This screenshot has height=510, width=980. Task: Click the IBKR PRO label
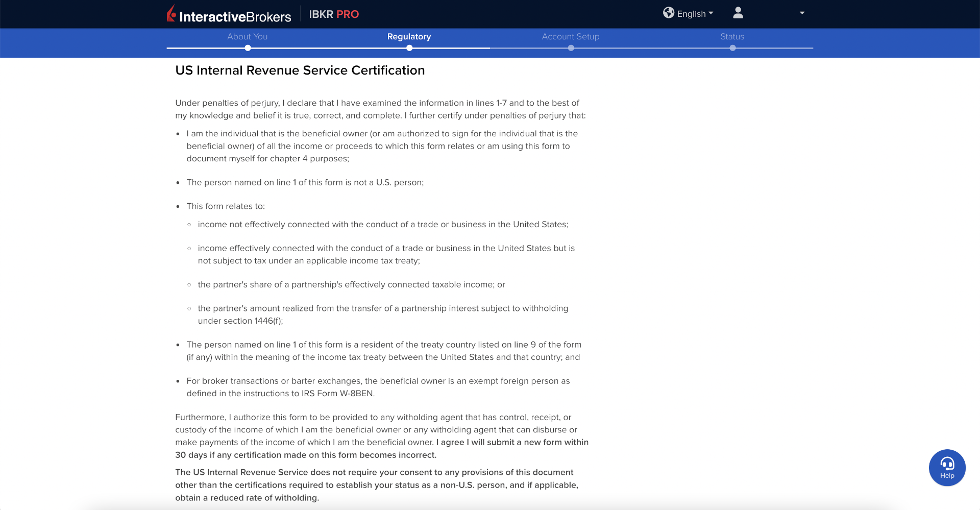click(334, 14)
